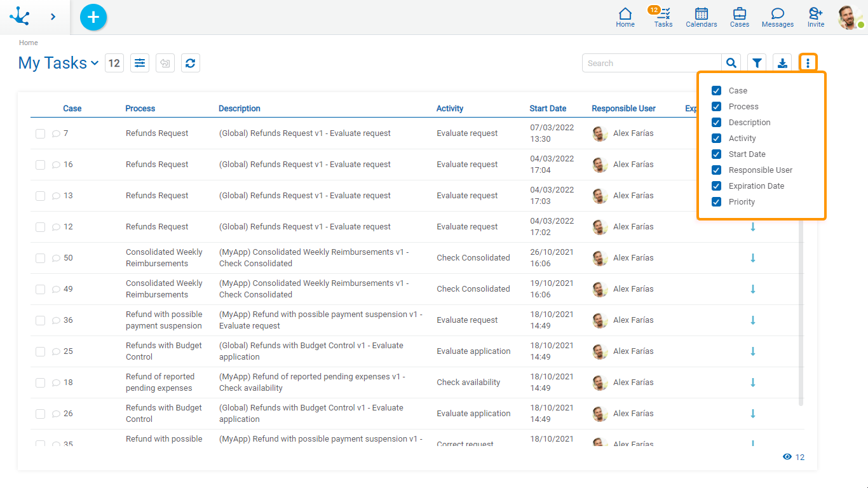
Task: Open the Messages icon
Action: (777, 17)
